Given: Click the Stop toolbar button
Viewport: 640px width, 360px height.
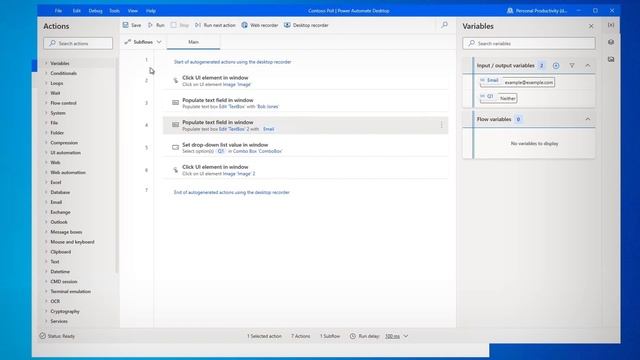Looking at the screenshot, I should click(x=180, y=25).
